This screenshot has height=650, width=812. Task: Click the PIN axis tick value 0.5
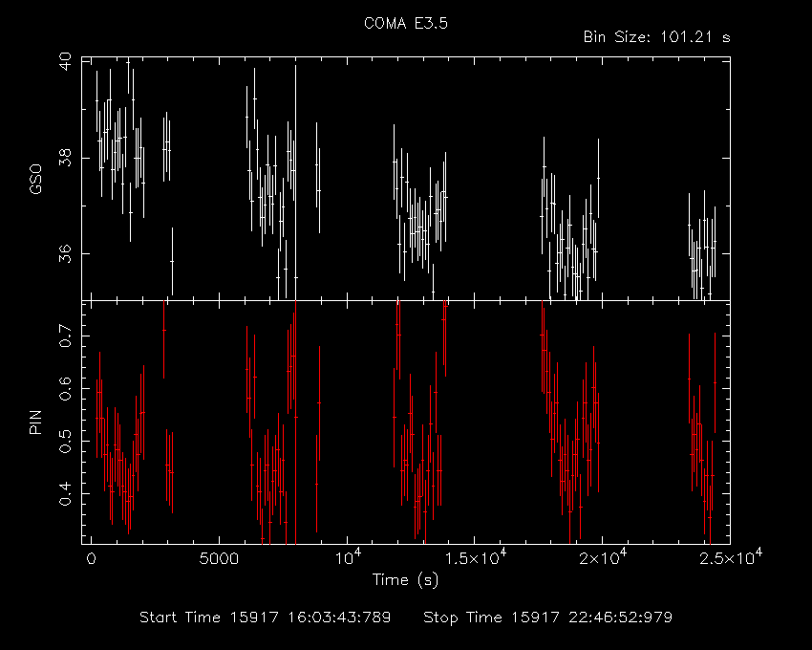click(66, 441)
